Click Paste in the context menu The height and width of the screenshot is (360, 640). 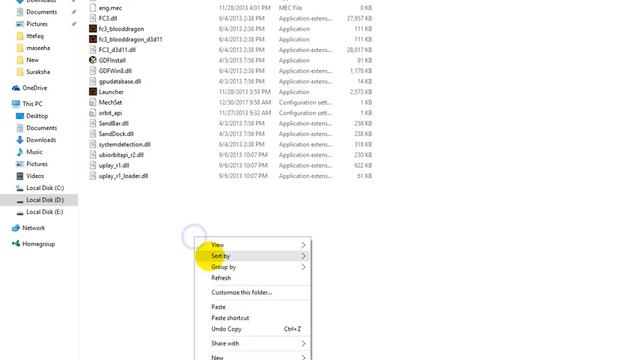point(253,307)
